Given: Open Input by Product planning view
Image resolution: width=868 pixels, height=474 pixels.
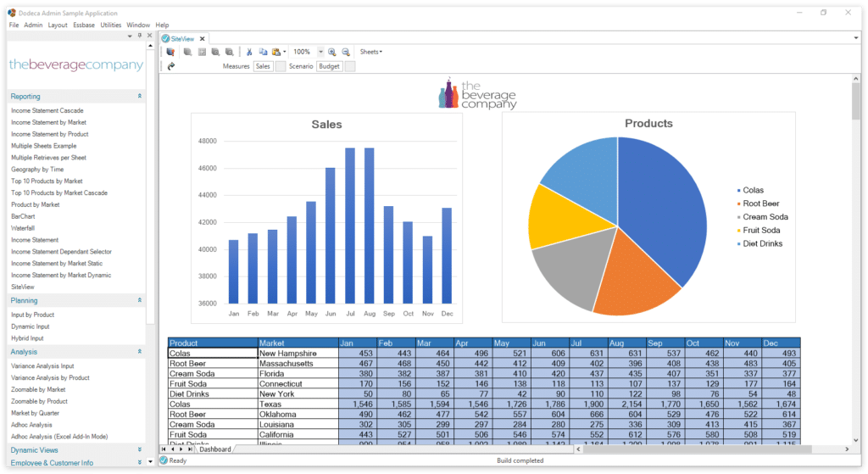Looking at the screenshot, I should [33, 315].
